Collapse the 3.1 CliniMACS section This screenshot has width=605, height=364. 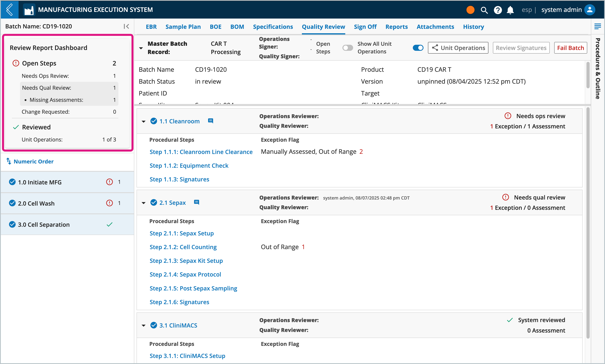tap(144, 326)
